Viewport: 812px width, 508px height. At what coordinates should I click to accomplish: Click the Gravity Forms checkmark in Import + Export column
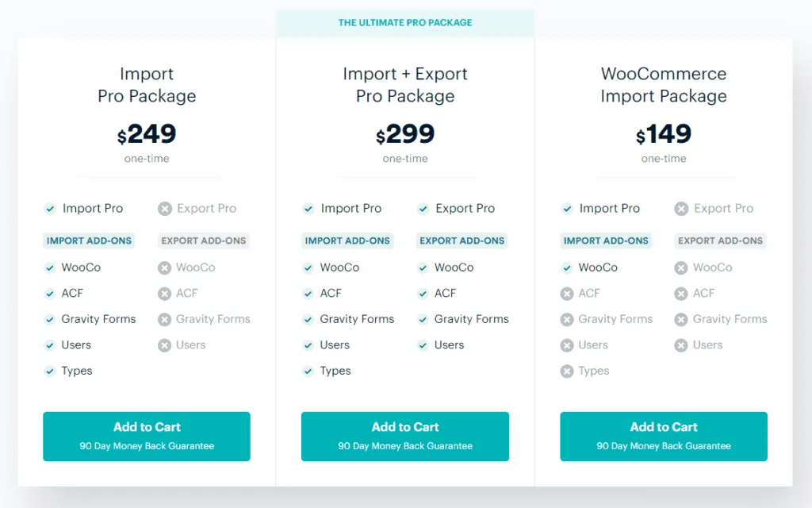point(308,319)
